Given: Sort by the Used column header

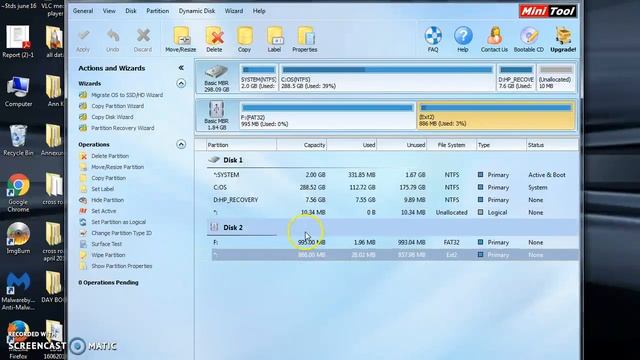Looking at the screenshot, I should (352, 145).
